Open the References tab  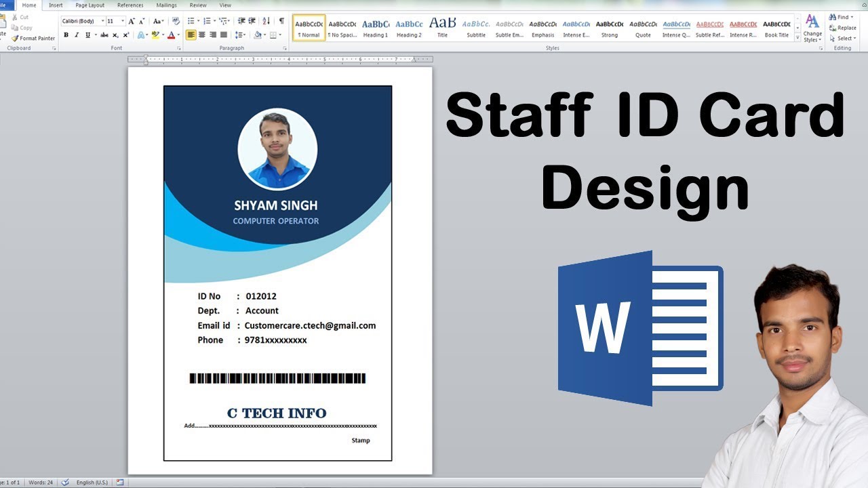[130, 5]
